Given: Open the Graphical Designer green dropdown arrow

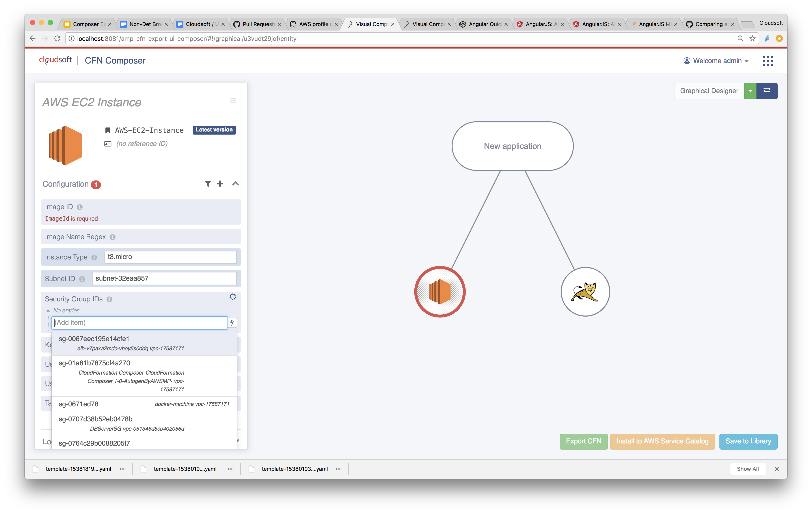Looking at the screenshot, I should point(750,91).
